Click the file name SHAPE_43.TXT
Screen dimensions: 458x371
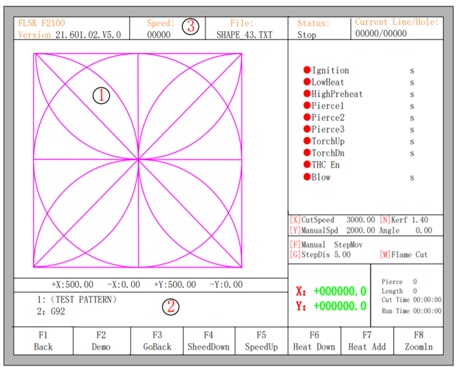point(244,35)
